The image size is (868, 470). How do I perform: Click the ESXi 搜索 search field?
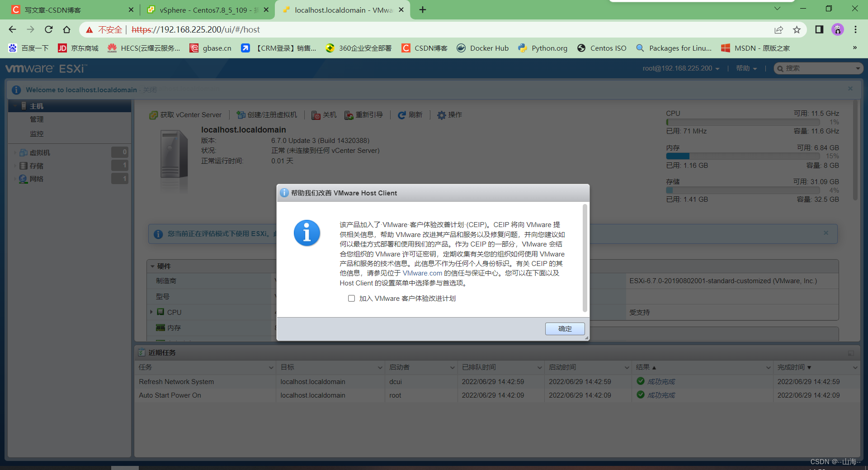818,68
